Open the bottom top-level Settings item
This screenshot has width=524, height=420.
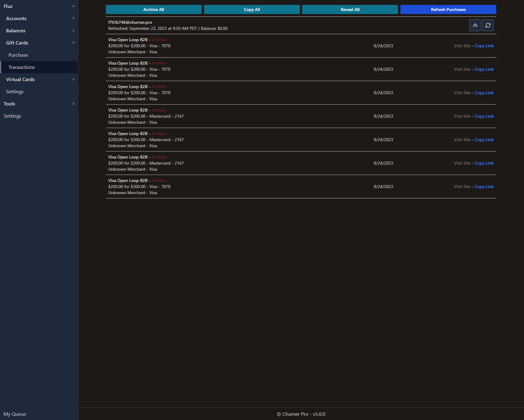(12, 116)
